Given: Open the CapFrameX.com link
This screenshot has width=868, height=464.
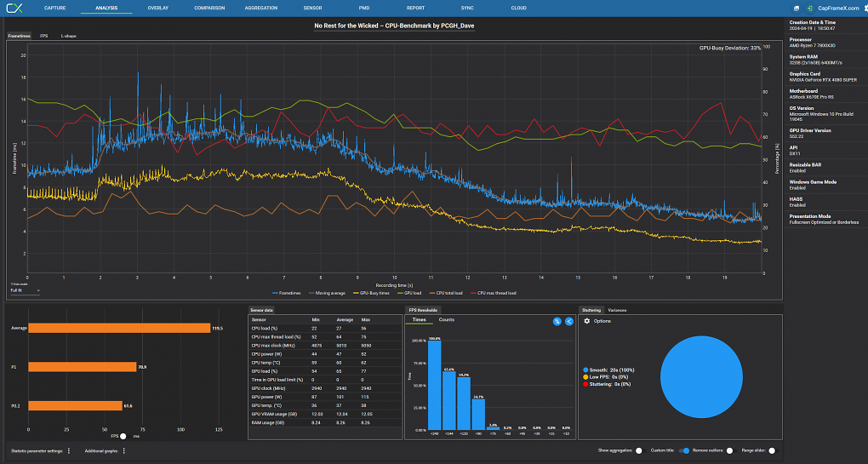Looking at the screenshot, I should coord(838,9).
